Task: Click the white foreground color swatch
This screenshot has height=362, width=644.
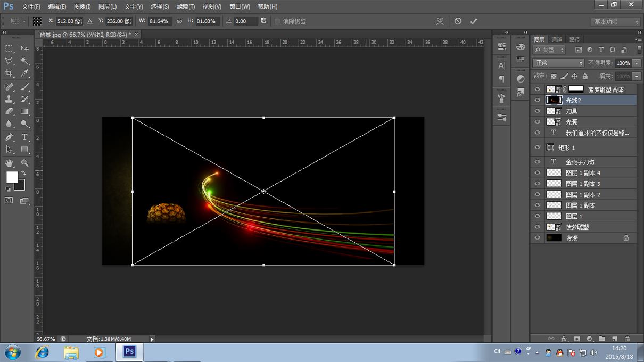Action: (x=12, y=177)
